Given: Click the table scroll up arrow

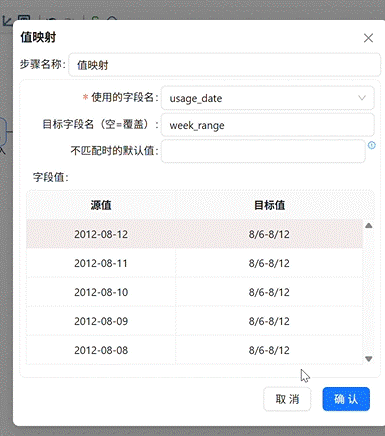Looking at the screenshot, I should pos(368,226).
